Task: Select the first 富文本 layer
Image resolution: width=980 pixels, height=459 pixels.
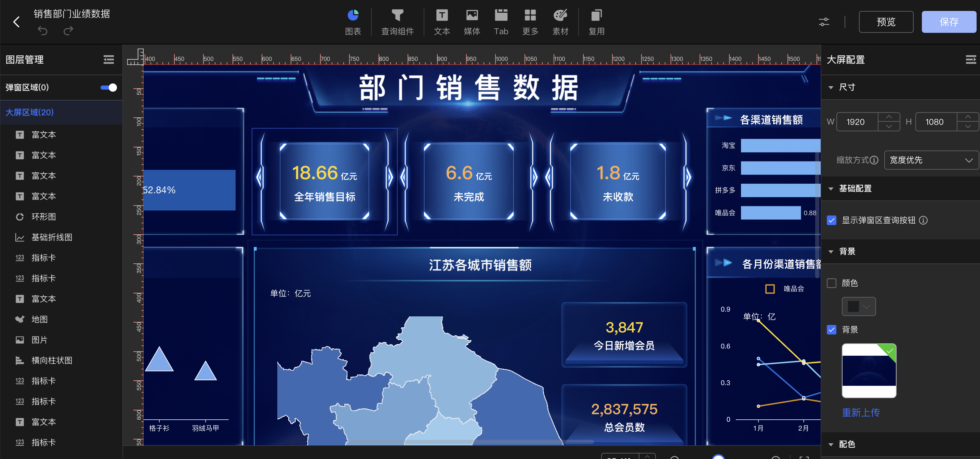Action: pyautogui.click(x=61, y=135)
